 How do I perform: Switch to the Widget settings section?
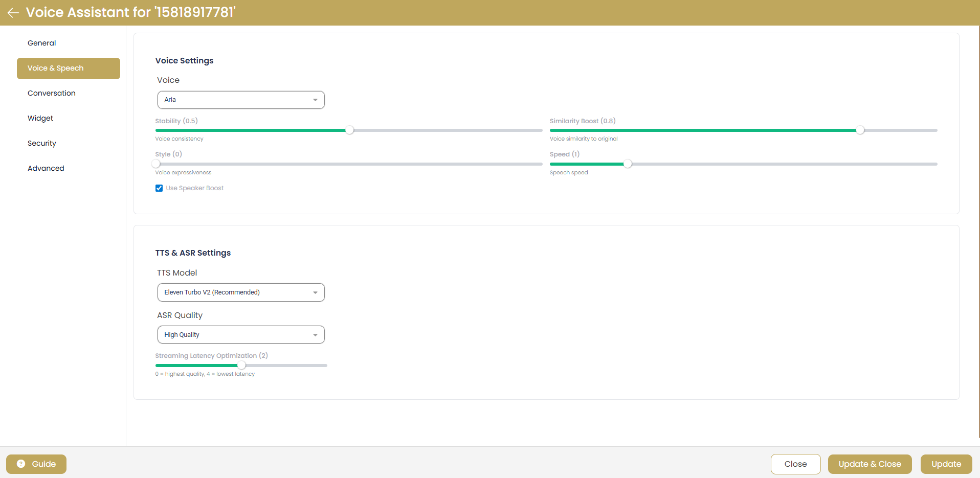pos(40,118)
